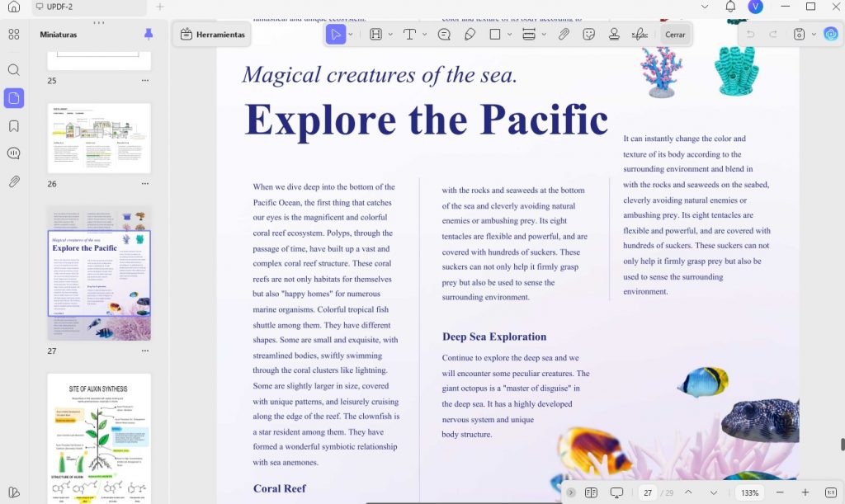
Task: Click the Explore the Pacific title
Action: [427, 120]
